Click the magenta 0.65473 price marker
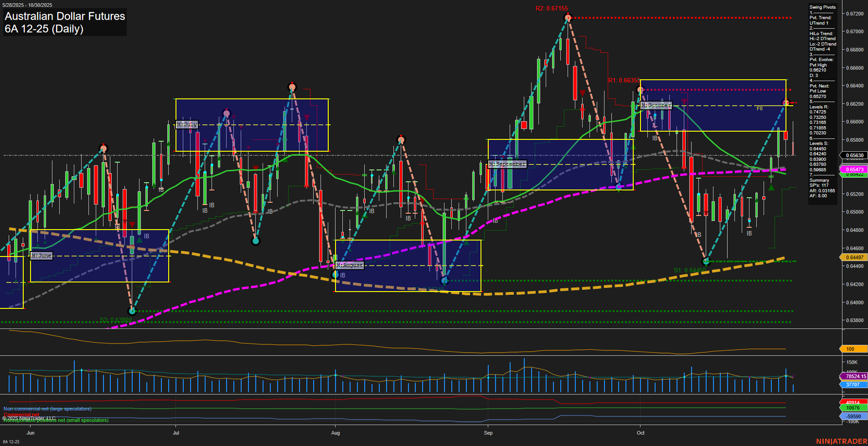This screenshot has width=868, height=446. (x=854, y=169)
